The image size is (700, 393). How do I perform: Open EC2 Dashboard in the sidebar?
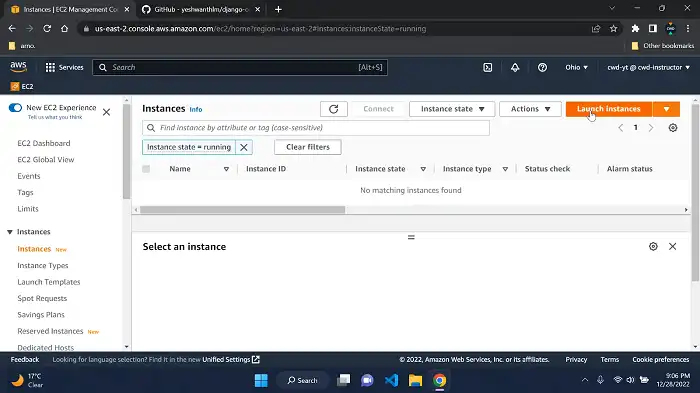(44, 143)
